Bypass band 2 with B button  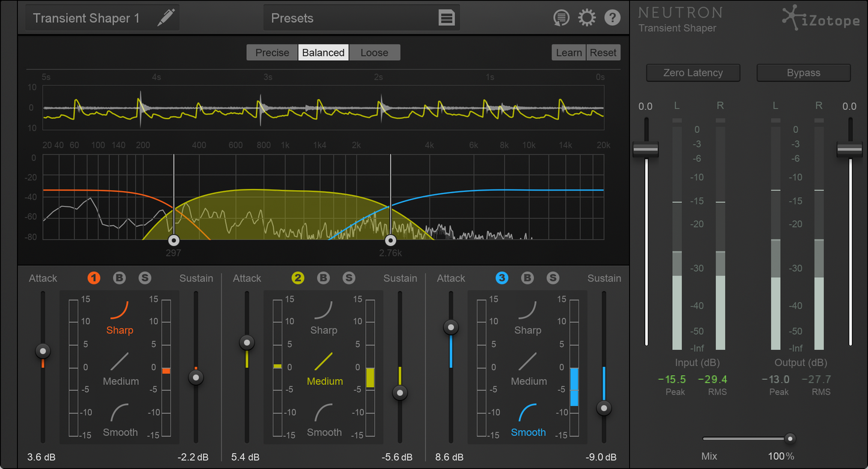tap(324, 278)
